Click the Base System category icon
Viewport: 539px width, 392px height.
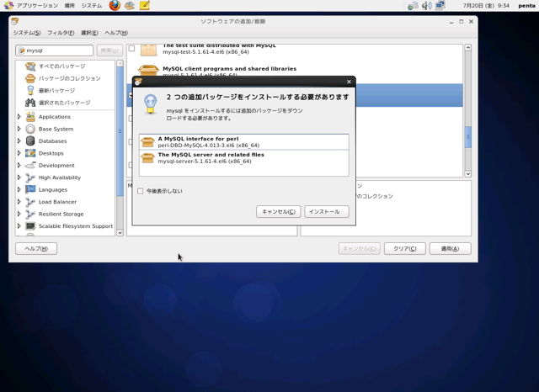click(30, 129)
